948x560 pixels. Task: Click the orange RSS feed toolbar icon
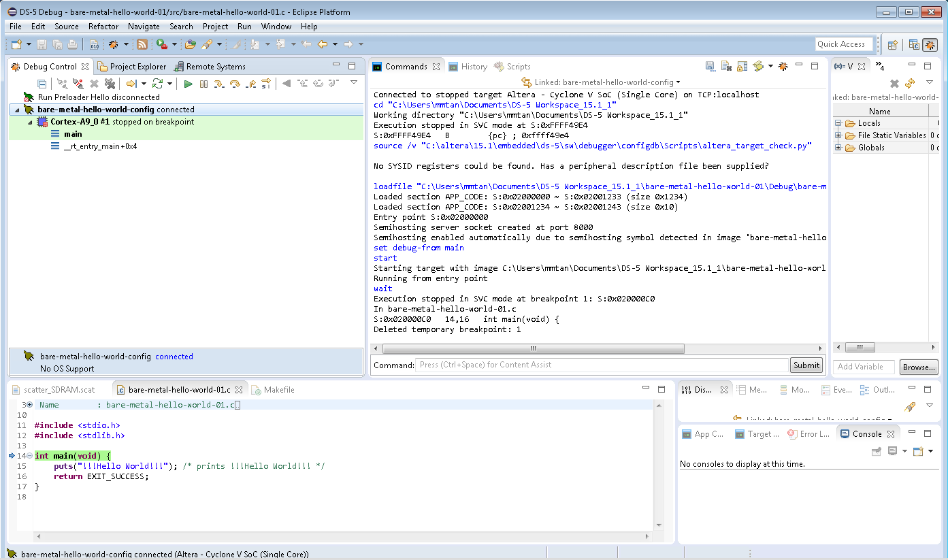142,44
